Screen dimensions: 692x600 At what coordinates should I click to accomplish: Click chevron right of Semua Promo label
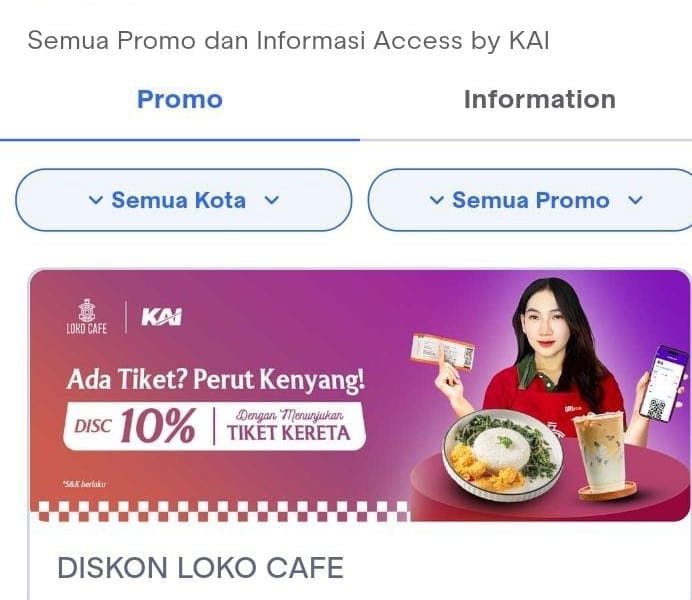click(x=635, y=200)
